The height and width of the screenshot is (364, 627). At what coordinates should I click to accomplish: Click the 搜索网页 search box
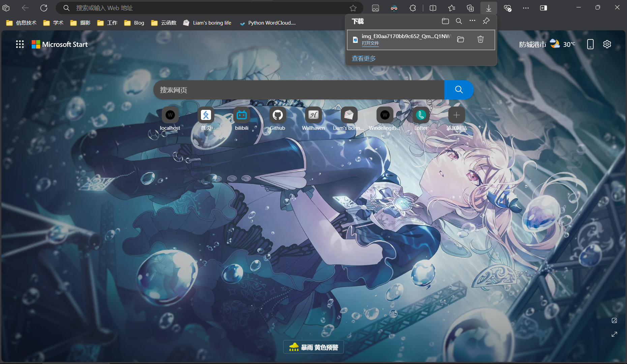click(299, 90)
